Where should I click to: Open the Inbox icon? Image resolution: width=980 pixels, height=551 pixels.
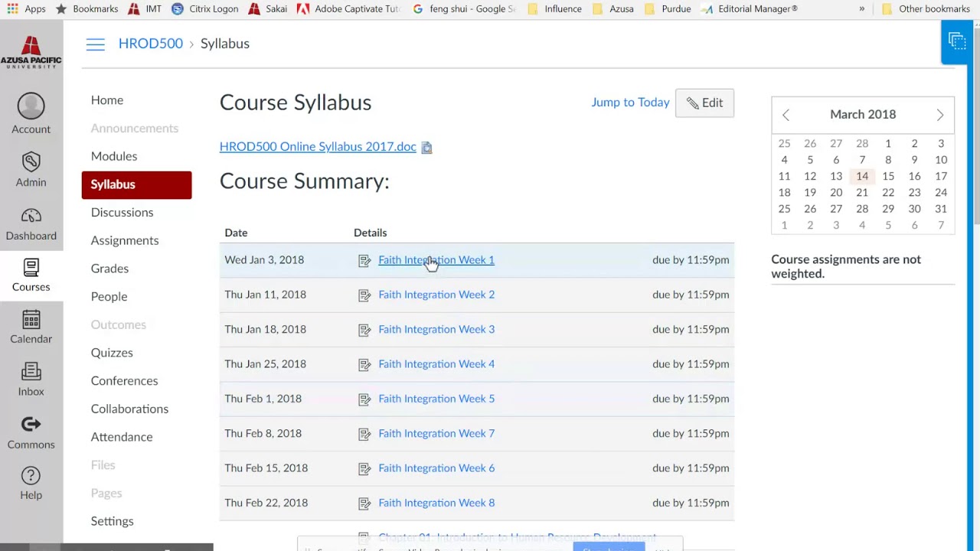click(x=31, y=372)
